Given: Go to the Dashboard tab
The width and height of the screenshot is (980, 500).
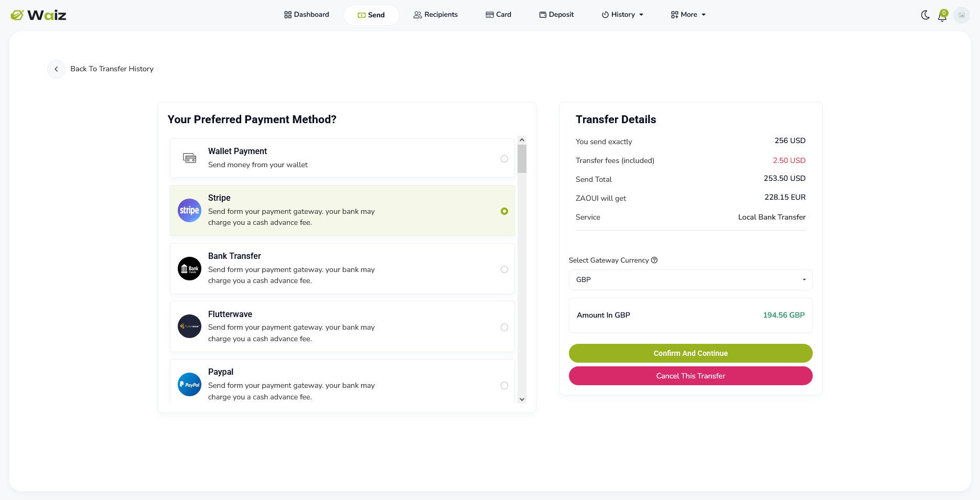Looking at the screenshot, I should pyautogui.click(x=307, y=15).
